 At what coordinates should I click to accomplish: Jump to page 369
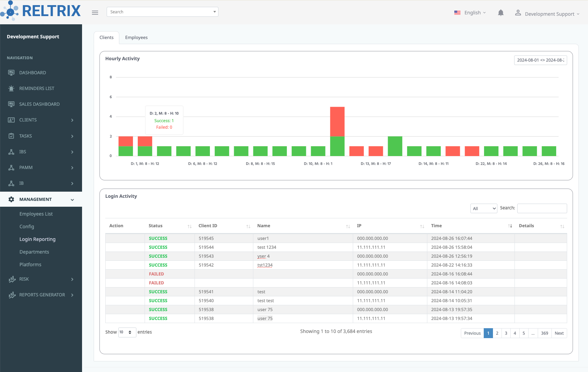[x=544, y=333]
